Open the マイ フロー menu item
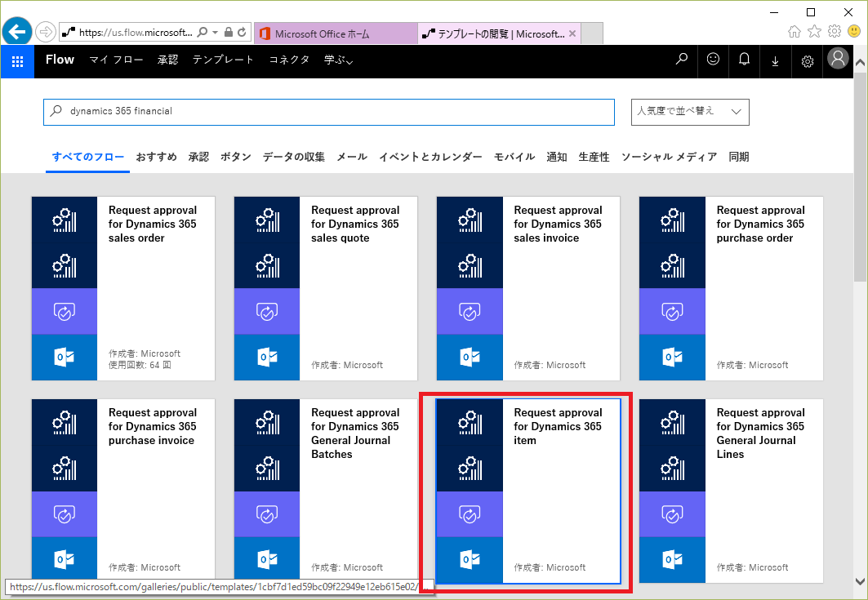 (x=116, y=60)
